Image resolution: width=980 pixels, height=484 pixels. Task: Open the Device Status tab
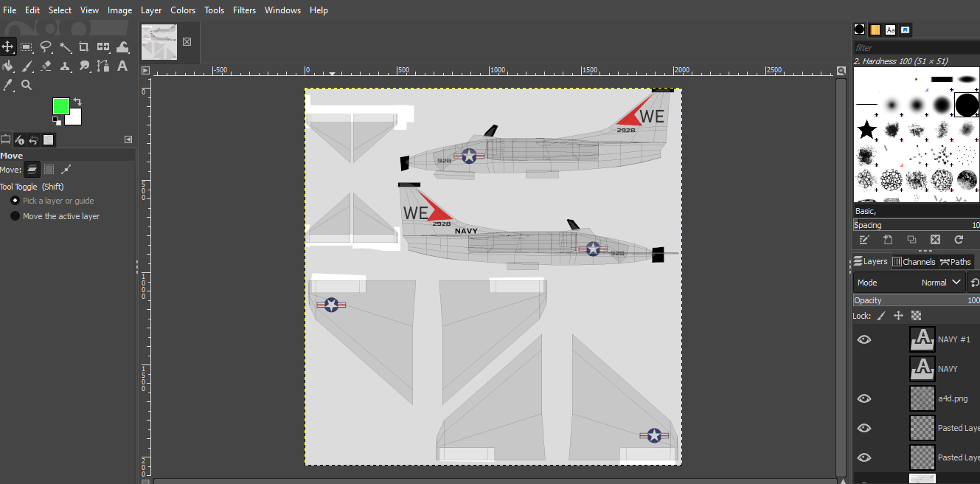pyautogui.click(x=20, y=139)
